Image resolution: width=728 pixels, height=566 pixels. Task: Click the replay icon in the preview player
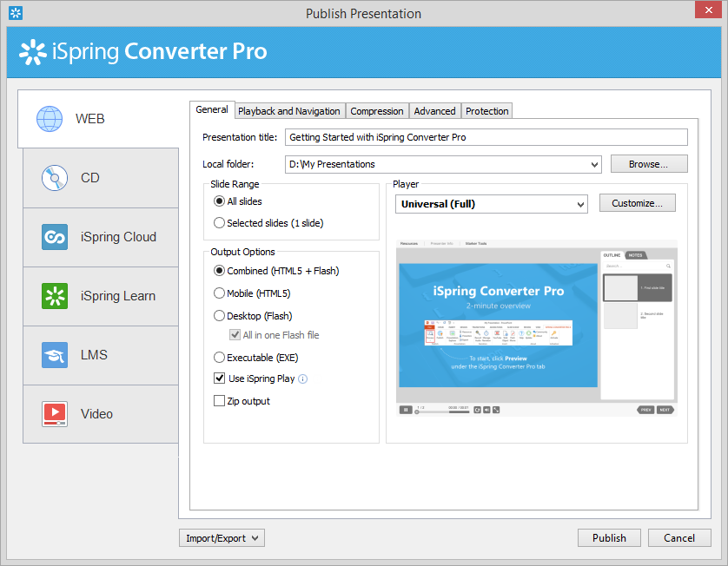point(477,410)
